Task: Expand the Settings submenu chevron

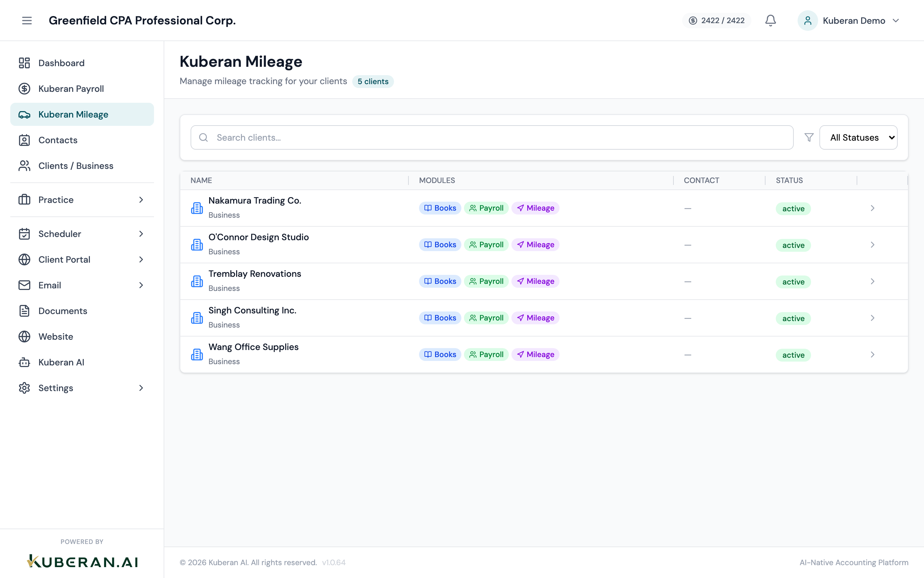Action: 141,388
